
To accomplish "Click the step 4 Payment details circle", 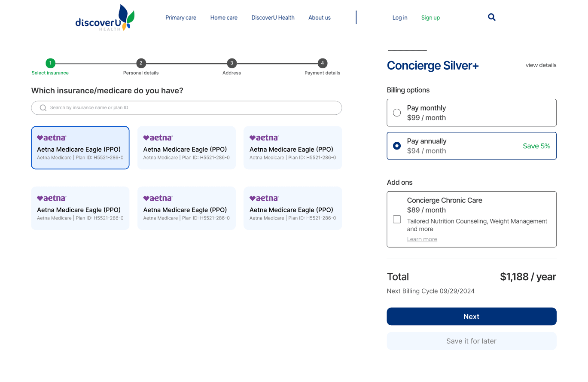I will (323, 63).
